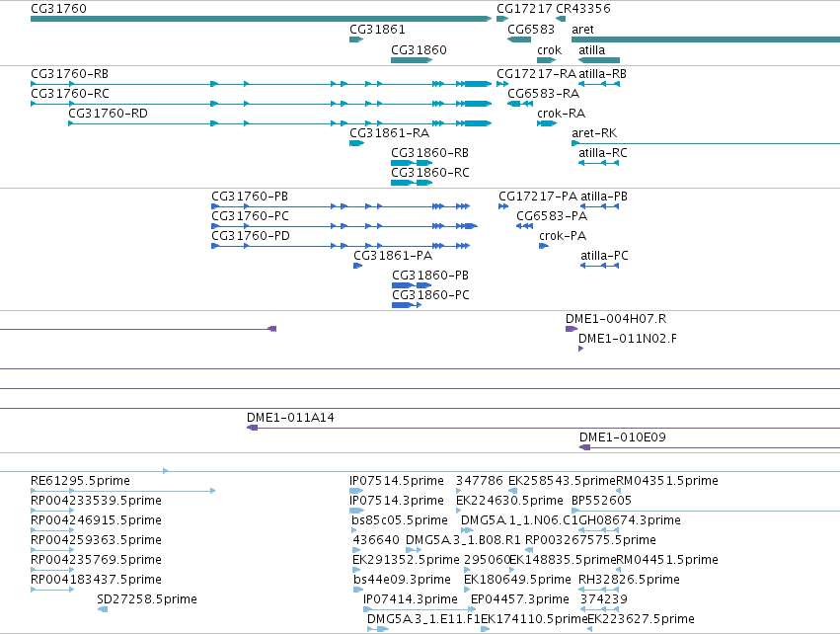Image resolution: width=840 pixels, height=634 pixels.
Task: Select transcript CG17217-RA
Action: [502, 84]
